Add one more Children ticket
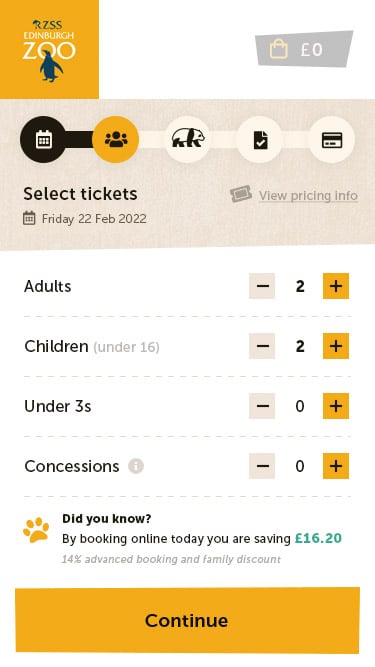This screenshot has height=667, width=375. (336, 346)
